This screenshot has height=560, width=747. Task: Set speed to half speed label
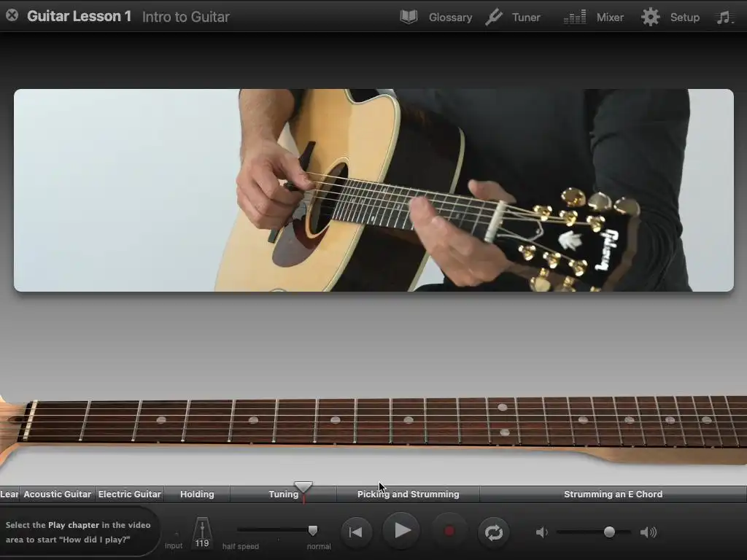[x=241, y=546]
